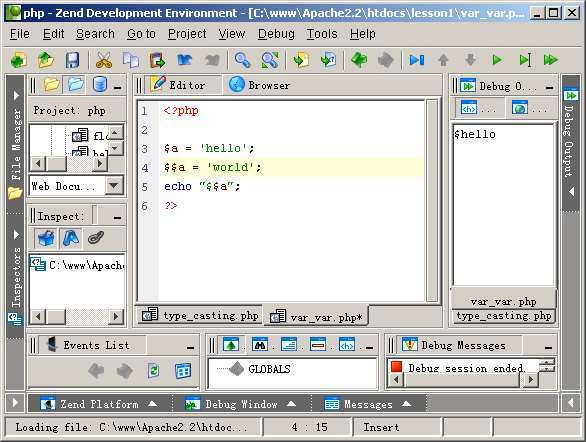This screenshot has width=586, height=442.
Task: Select the yellow folder File Manager icon
Action: (x=52, y=85)
